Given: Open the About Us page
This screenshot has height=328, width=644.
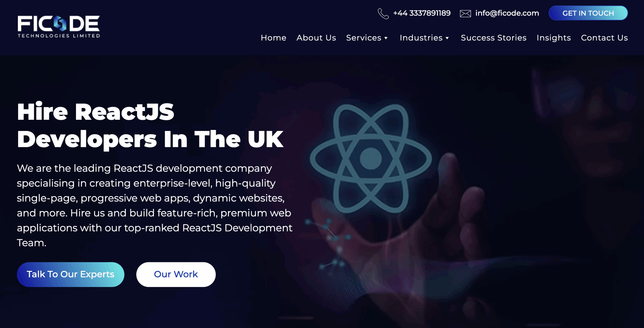Looking at the screenshot, I should pyautogui.click(x=316, y=38).
